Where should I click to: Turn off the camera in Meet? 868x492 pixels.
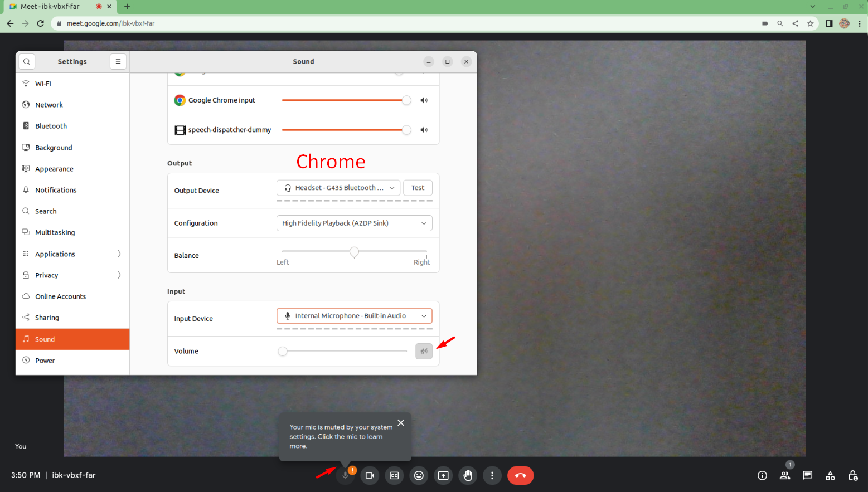[370, 475]
